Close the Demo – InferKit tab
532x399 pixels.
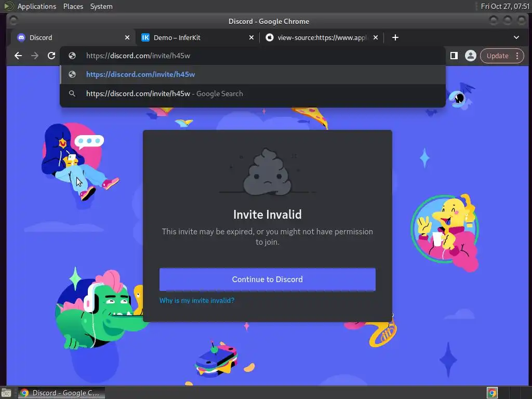click(251, 37)
